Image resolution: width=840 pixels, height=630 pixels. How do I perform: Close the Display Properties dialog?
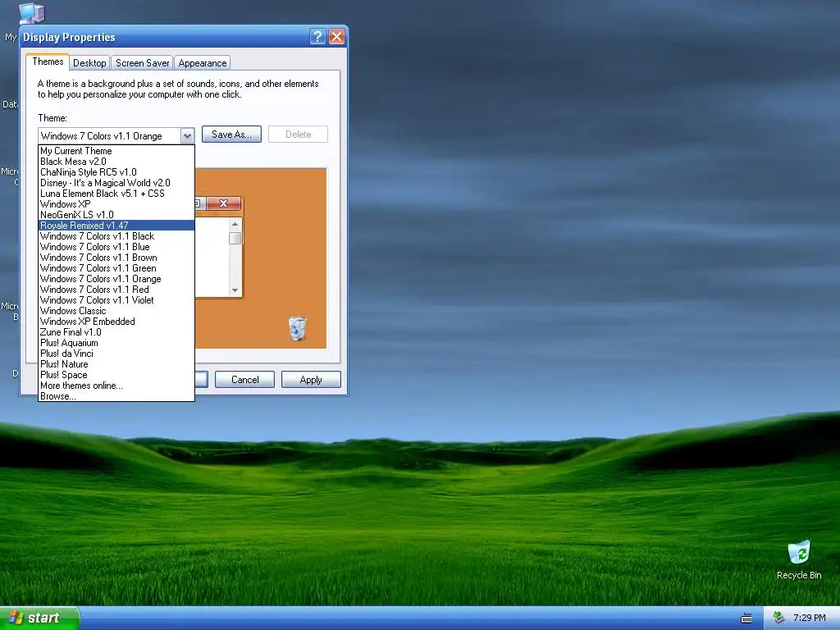click(336, 36)
